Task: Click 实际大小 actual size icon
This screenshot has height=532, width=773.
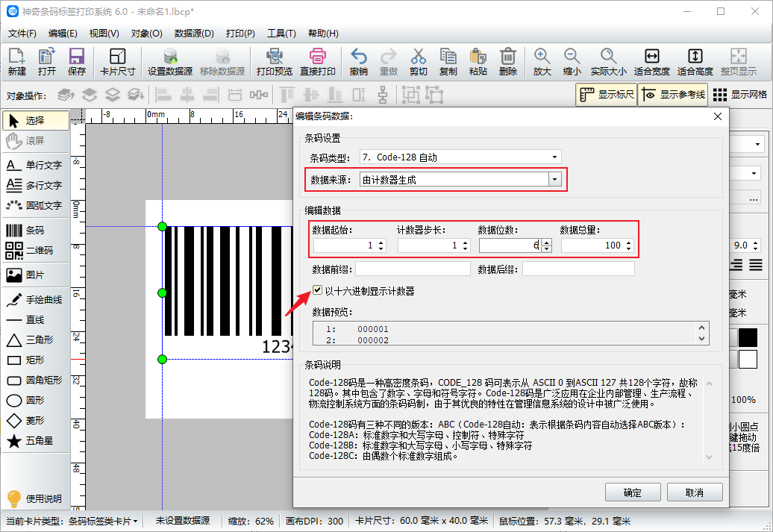Action: tap(608, 62)
